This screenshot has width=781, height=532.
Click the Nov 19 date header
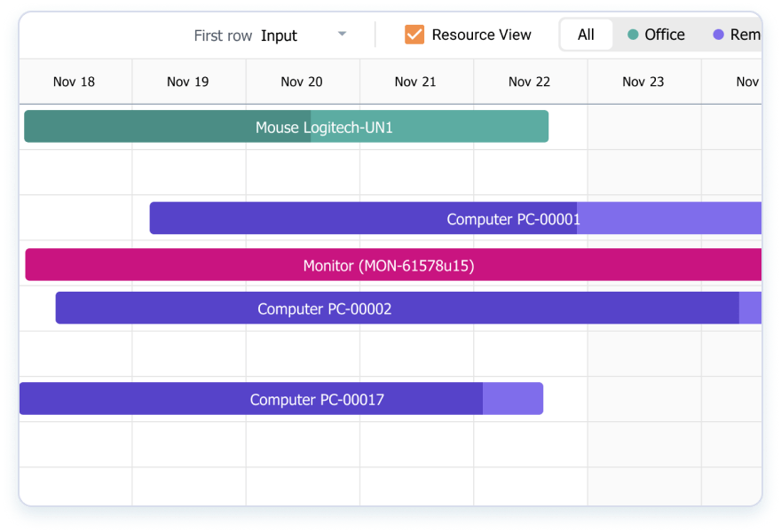tap(188, 82)
